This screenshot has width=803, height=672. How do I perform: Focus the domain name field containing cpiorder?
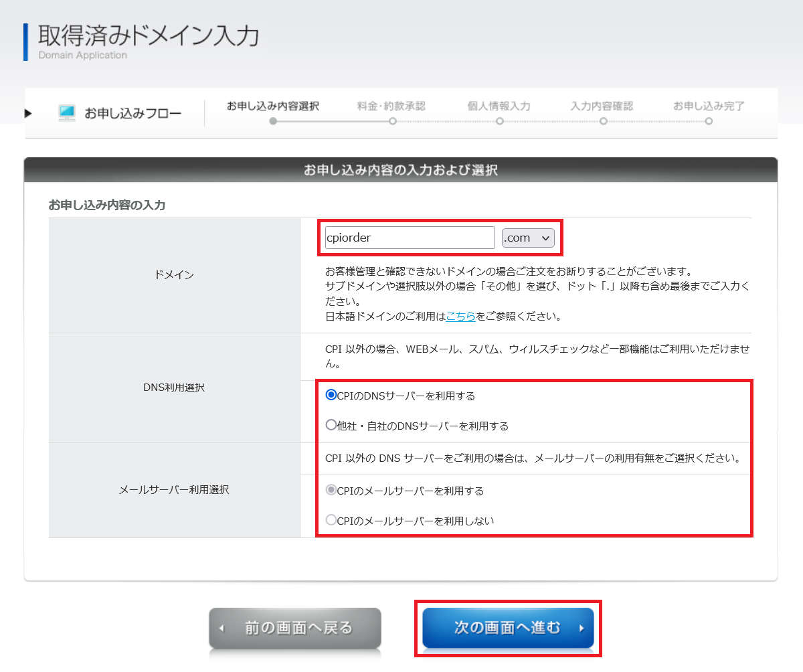(410, 238)
